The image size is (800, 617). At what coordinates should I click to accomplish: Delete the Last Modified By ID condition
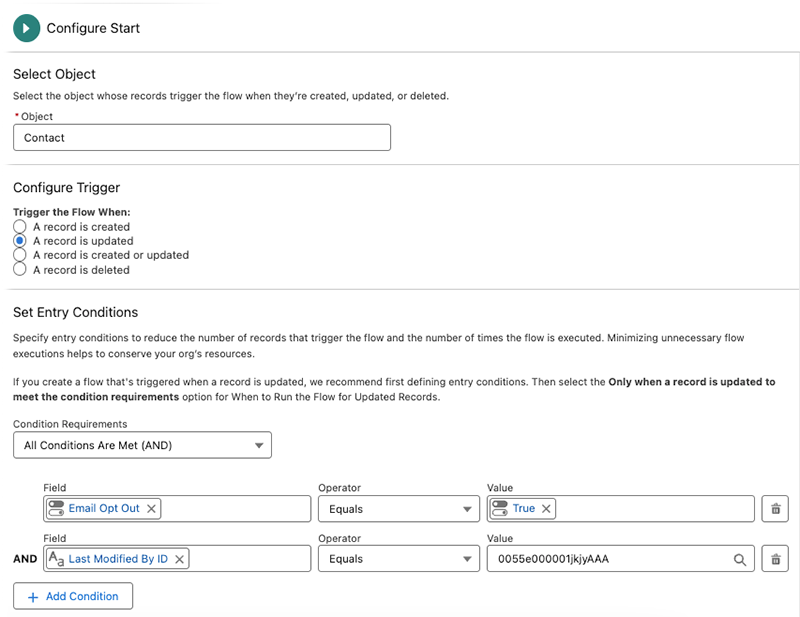click(x=774, y=559)
